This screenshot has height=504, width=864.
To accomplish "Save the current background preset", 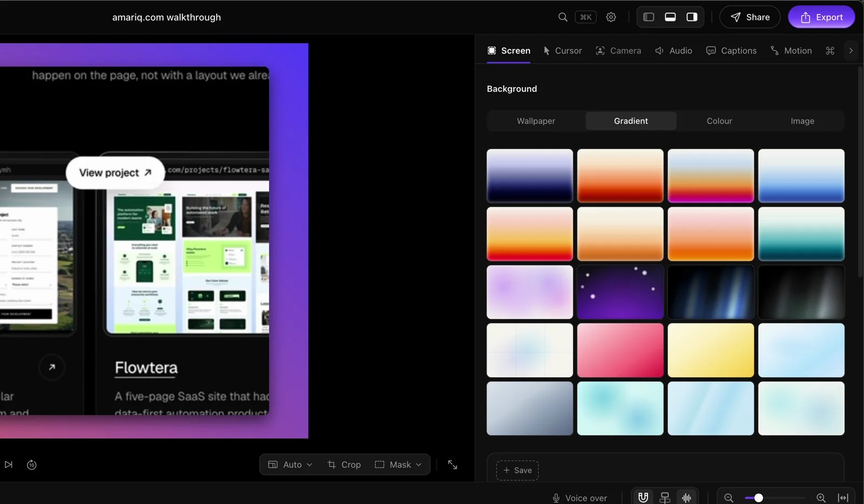I will click(x=517, y=471).
